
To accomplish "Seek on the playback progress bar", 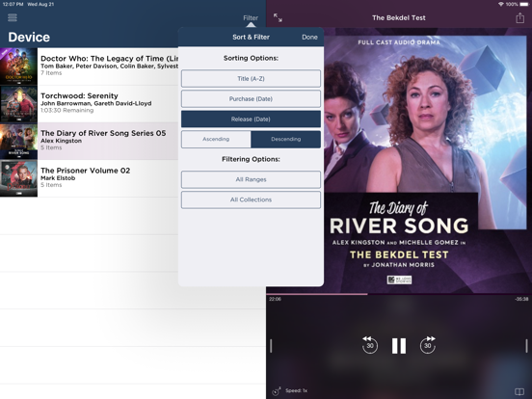I will click(x=399, y=294).
